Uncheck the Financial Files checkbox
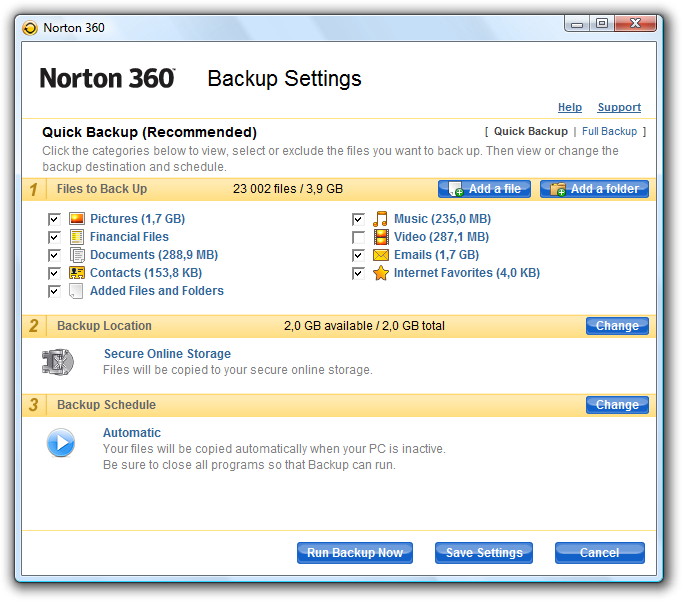Viewport: 682px width, 601px height. [54, 237]
